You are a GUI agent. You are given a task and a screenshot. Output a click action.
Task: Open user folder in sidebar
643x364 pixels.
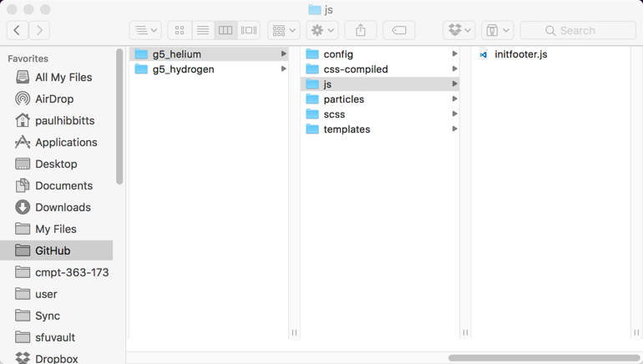click(x=56, y=294)
